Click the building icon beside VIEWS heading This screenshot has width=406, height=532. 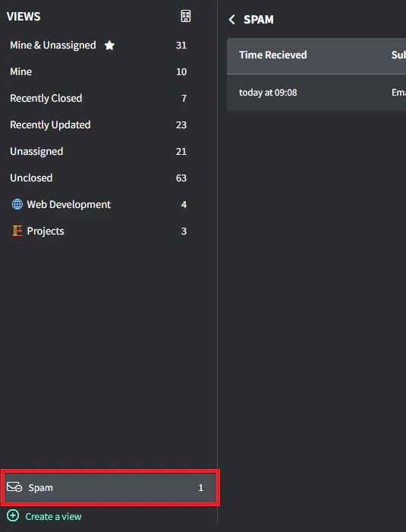(185, 16)
